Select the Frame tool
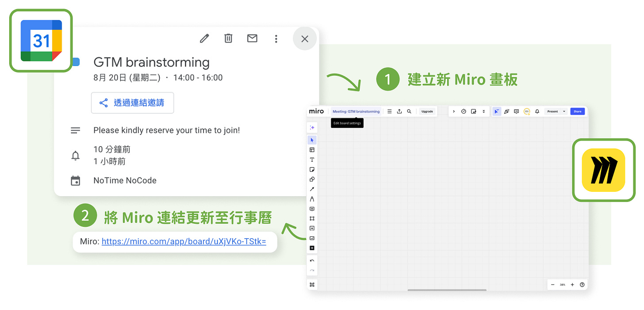 pyautogui.click(x=312, y=218)
